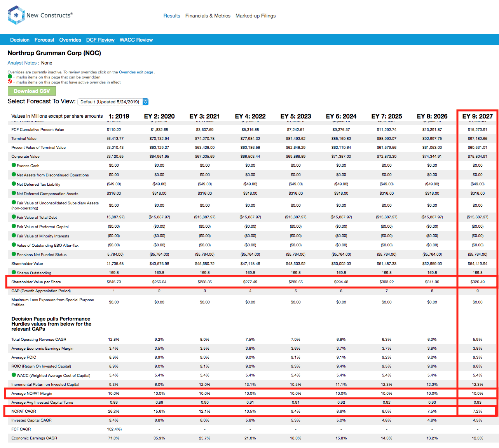This screenshot has width=499, height=448.
Task: Open Marked-up Filings tab
Action: [x=256, y=16]
